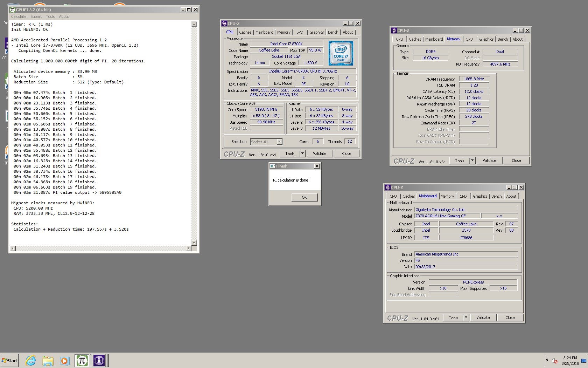Image resolution: width=588 pixels, height=368 pixels.
Task: Click GPUPI vertical scrollbar down arrow
Action: click(194, 243)
